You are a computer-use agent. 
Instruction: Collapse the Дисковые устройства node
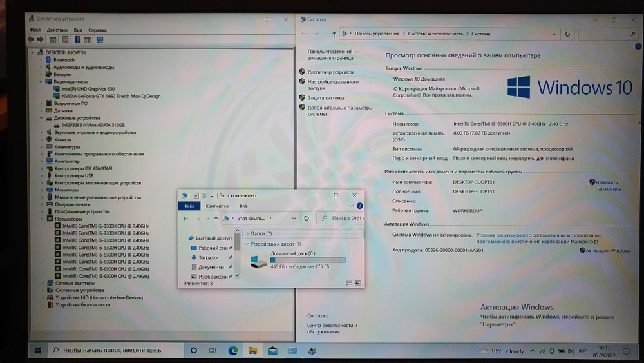(41, 118)
